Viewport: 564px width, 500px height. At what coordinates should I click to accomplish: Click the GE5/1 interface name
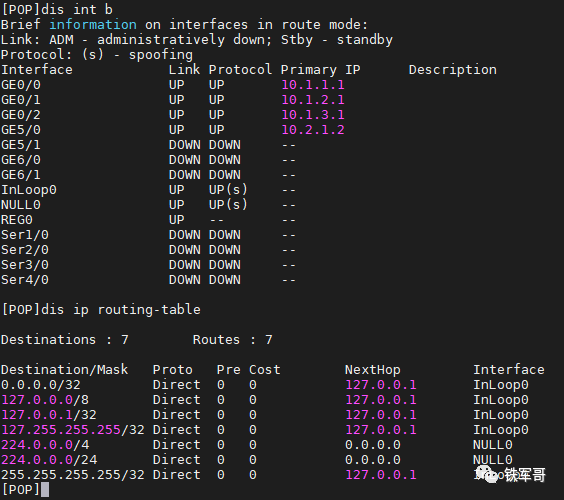[21, 145]
